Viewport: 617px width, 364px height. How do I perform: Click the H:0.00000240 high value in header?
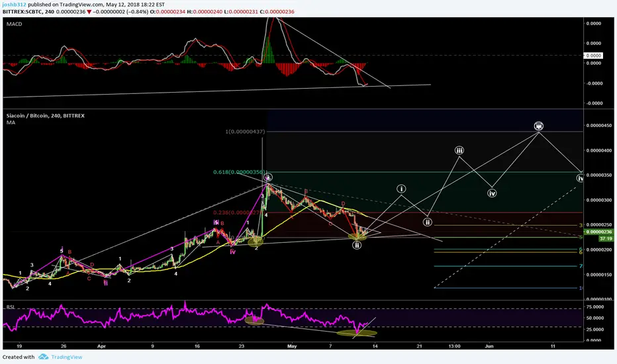[205, 12]
